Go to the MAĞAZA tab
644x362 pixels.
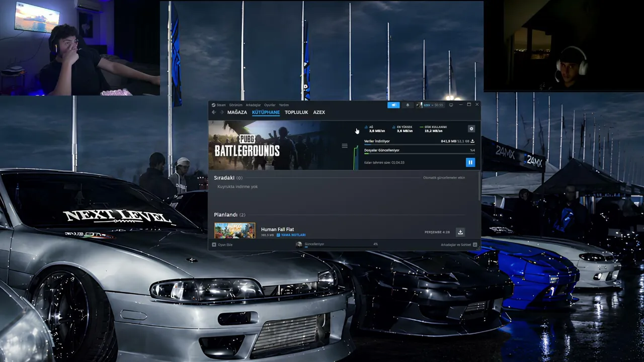pyautogui.click(x=237, y=112)
